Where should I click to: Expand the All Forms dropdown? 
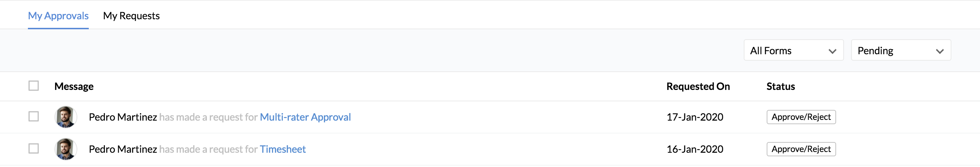[793, 50]
